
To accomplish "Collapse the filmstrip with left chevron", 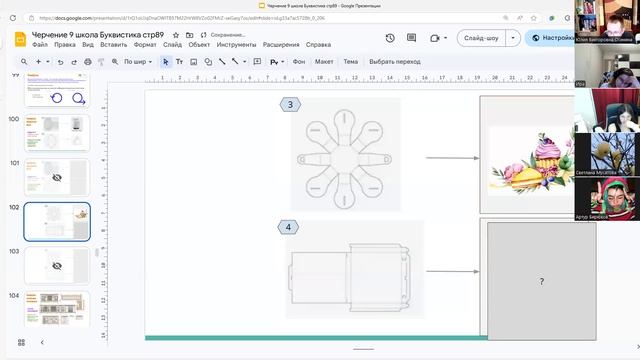I will 42,342.
